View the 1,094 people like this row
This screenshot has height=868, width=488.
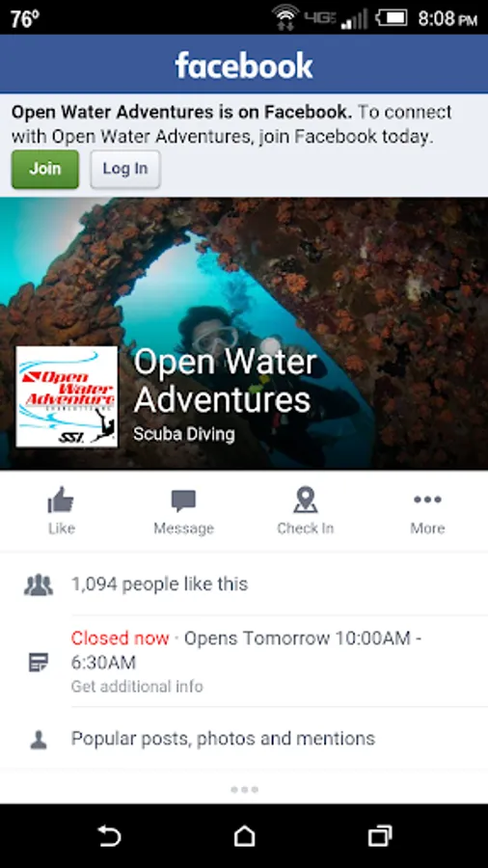coord(244,584)
